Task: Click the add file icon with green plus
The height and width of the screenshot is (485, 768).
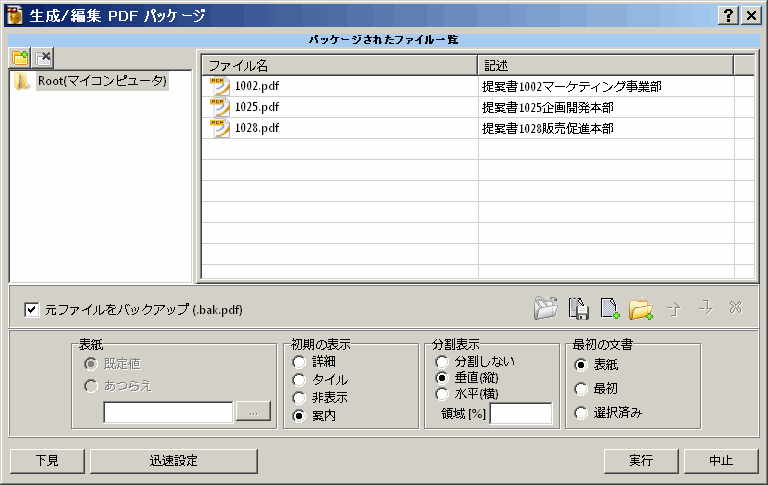Action: tap(610, 309)
